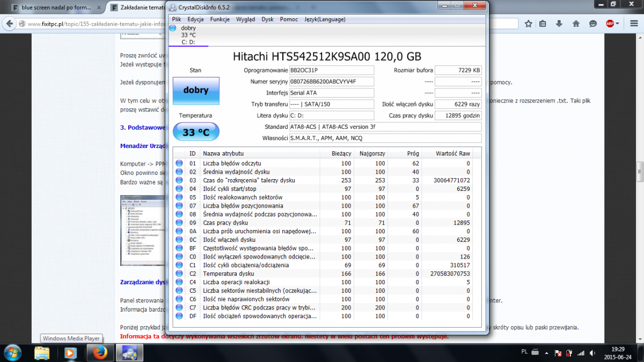This screenshot has height=362, width=644.
Task: Click status orb for attribute C4 Liczba operacji realokacji
Action: [179, 282]
